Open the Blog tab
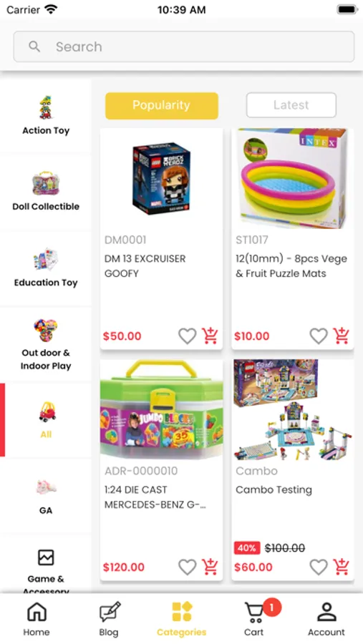Screen dimensions: 363x644 pyautogui.click(x=109, y=619)
